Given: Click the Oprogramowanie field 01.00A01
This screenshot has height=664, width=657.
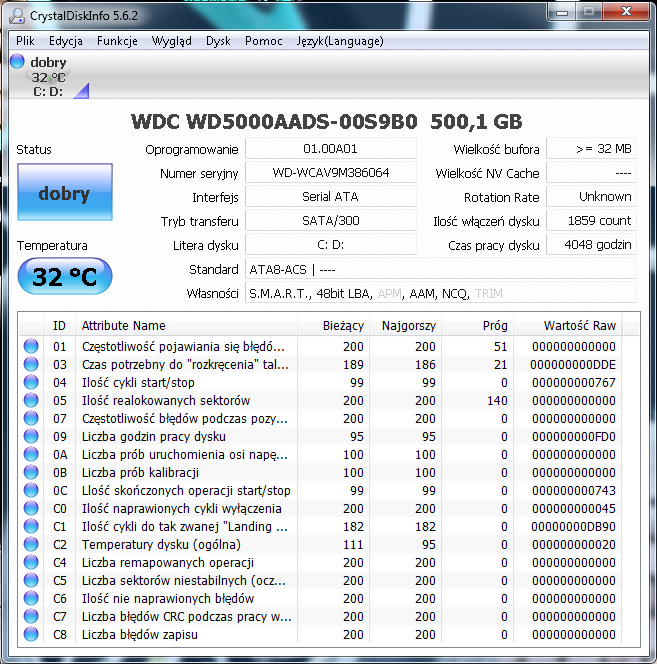Looking at the screenshot, I should pos(330,149).
